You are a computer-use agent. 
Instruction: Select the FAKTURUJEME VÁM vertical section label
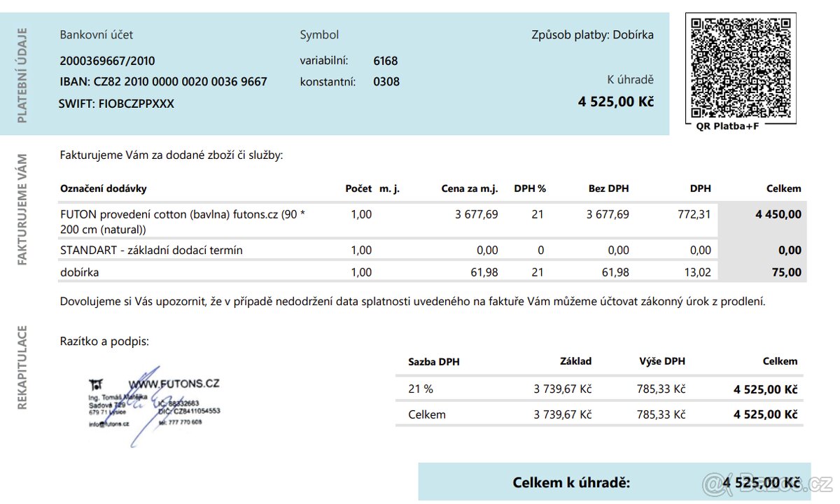(22, 209)
